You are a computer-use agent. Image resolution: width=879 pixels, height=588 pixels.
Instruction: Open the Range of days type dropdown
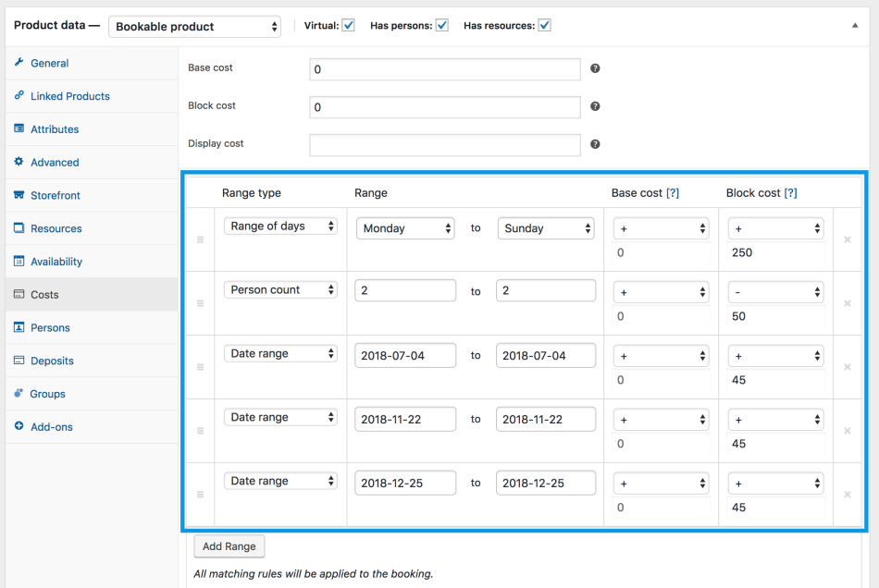[280, 227]
